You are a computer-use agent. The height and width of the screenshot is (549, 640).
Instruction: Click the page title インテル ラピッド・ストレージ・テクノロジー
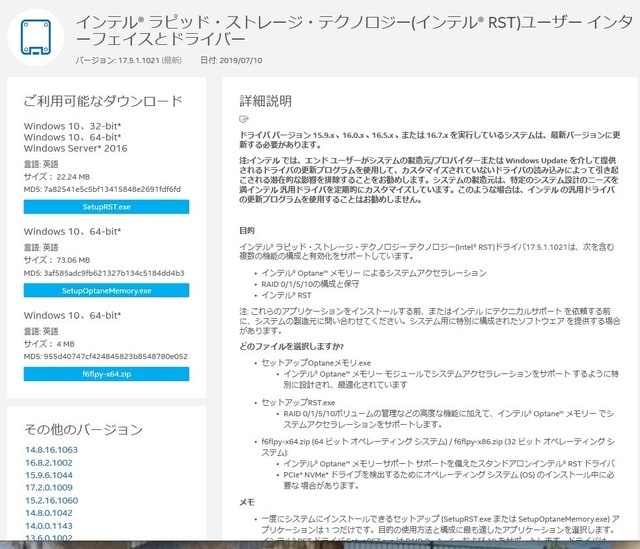(354, 31)
